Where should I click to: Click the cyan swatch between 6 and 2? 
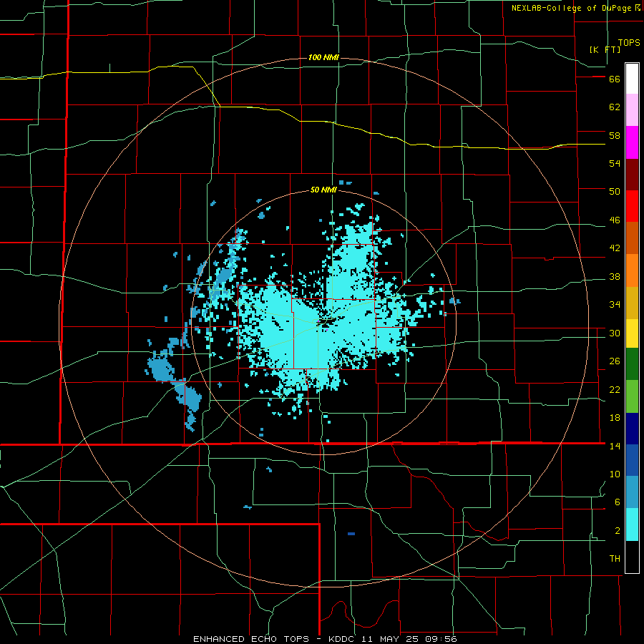click(x=632, y=525)
